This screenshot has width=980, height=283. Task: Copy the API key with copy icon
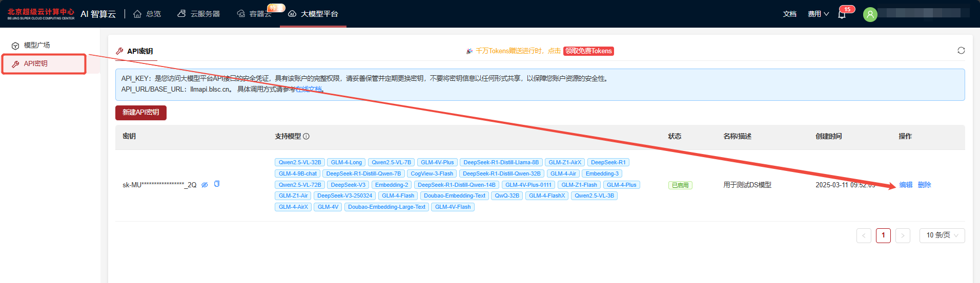[217, 184]
